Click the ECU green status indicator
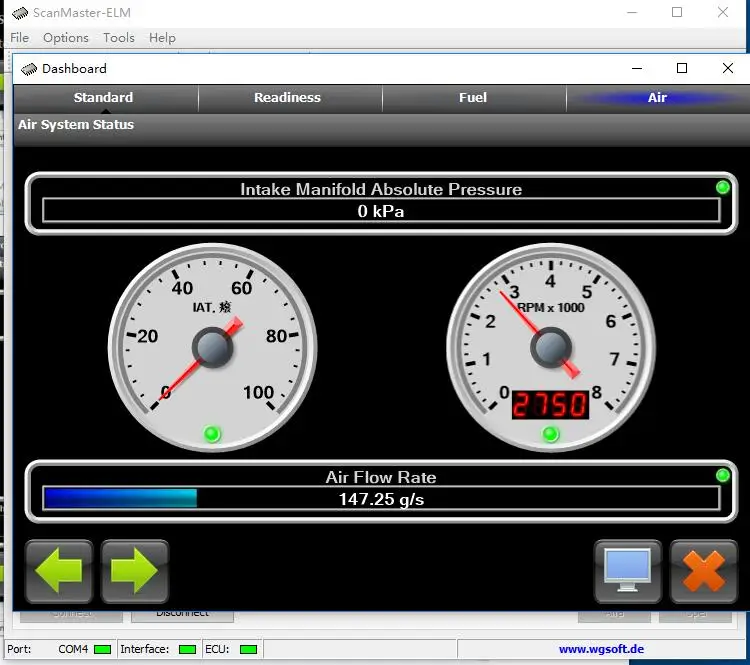 click(x=248, y=649)
